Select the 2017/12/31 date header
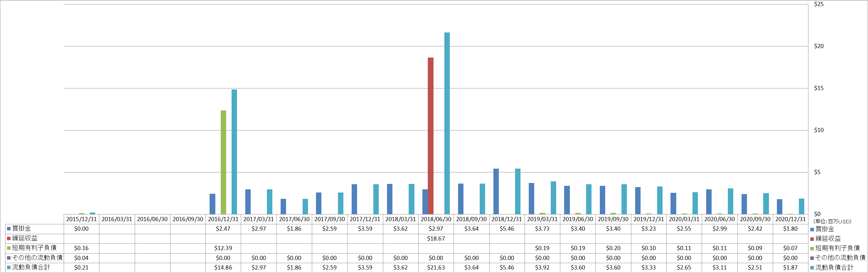868x273 pixels. (x=365, y=219)
